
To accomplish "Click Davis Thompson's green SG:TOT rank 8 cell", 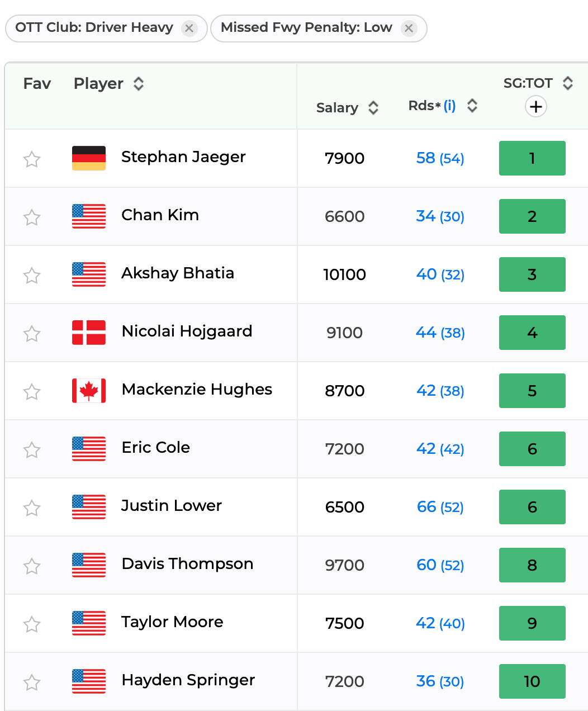I will pos(532,565).
